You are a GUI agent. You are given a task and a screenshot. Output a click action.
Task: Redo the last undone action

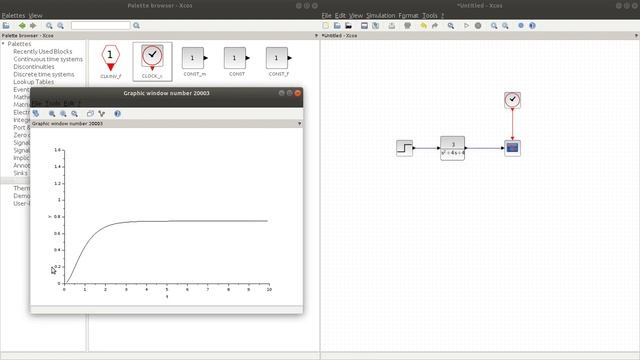click(x=435, y=26)
